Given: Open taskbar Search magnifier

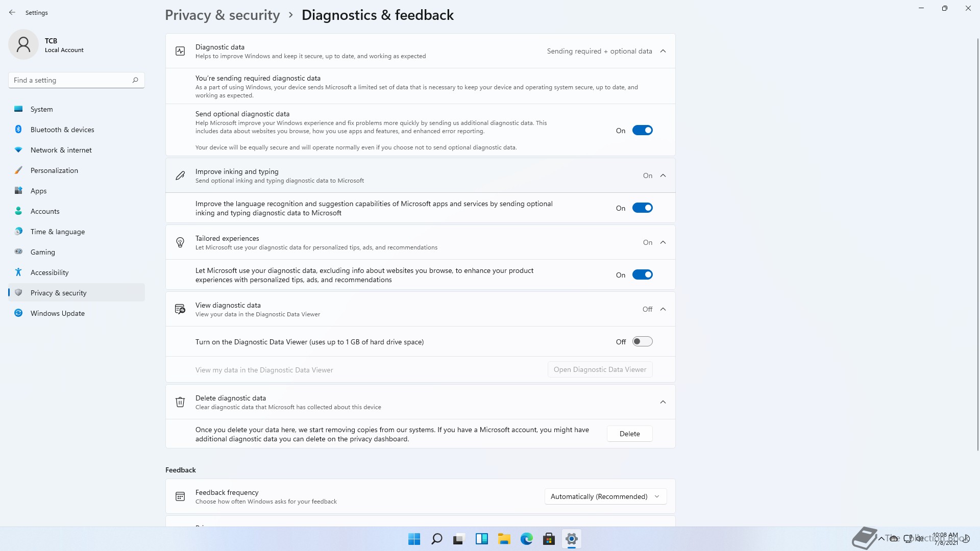Looking at the screenshot, I should (x=436, y=539).
